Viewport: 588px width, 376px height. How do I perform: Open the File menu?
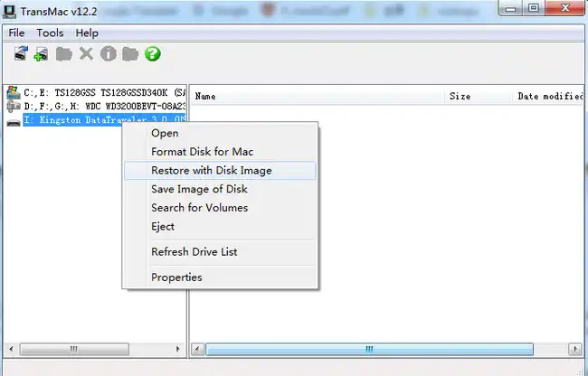tap(16, 33)
